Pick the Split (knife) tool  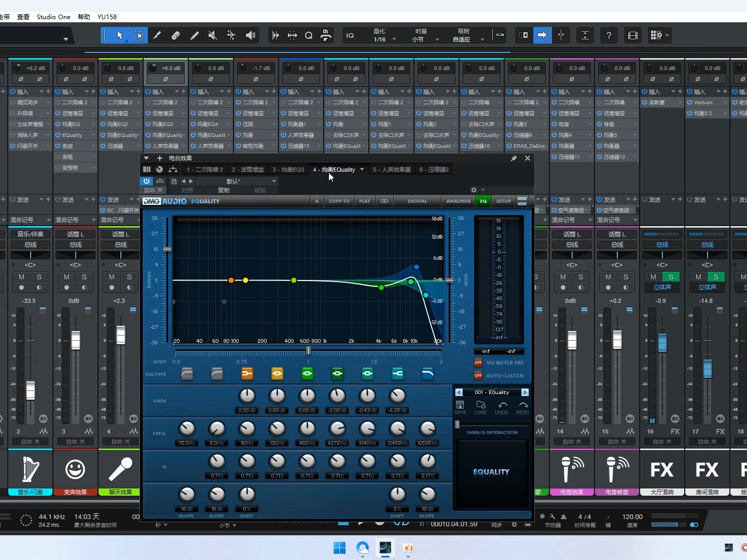point(157,35)
